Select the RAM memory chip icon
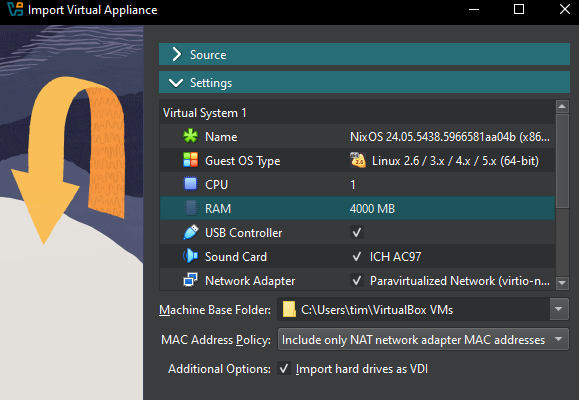Viewport: 579px width, 400px height. (x=191, y=208)
